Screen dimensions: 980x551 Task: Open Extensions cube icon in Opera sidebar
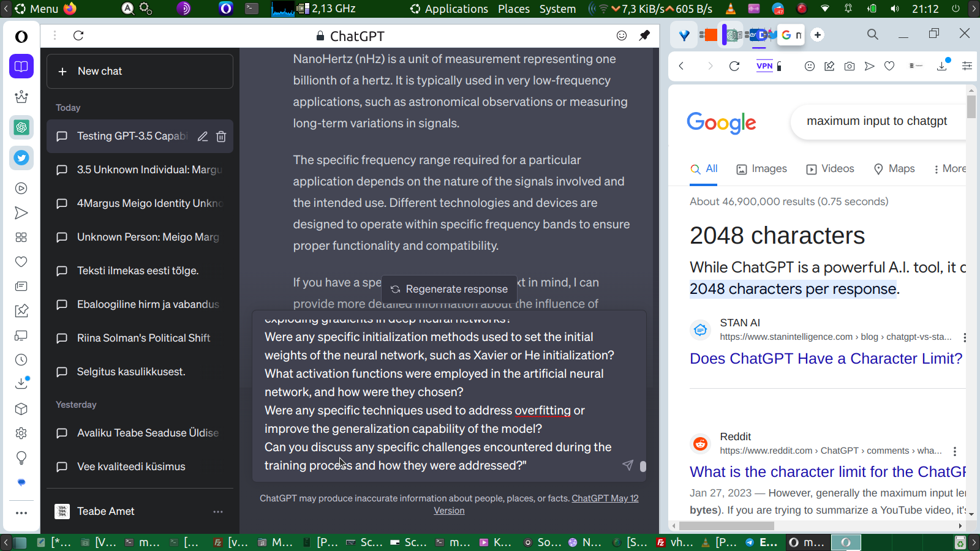click(21, 409)
